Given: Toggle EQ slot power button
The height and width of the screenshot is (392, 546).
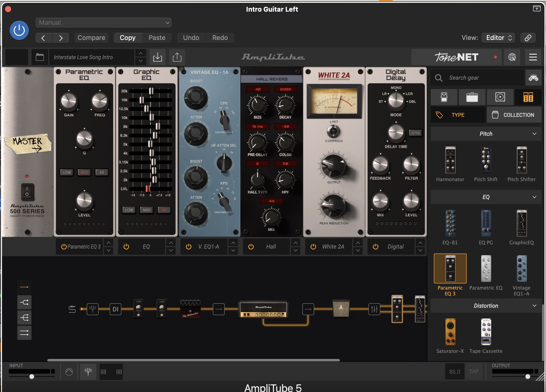Looking at the screenshot, I should tap(126, 247).
